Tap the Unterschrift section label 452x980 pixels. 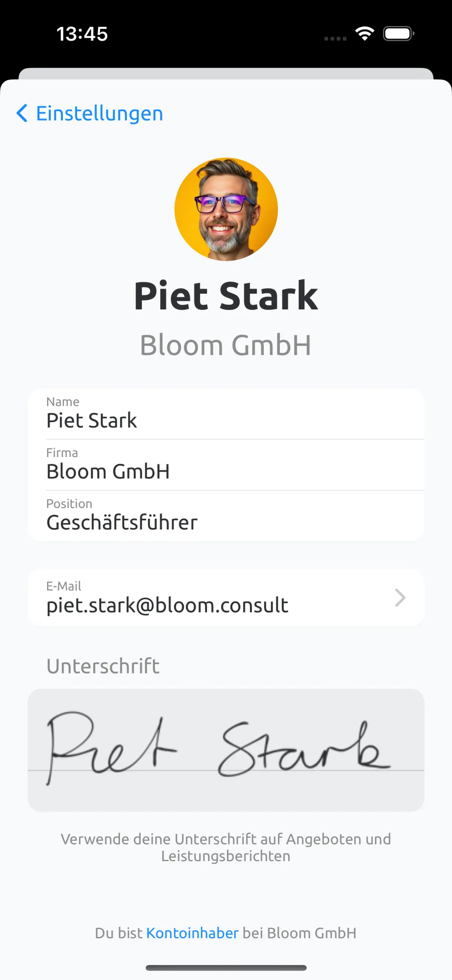point(103,666)
